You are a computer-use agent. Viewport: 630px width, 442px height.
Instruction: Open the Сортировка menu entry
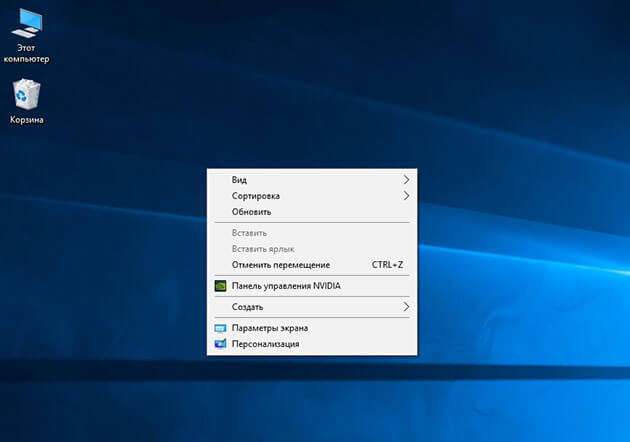tap(312, 196)
